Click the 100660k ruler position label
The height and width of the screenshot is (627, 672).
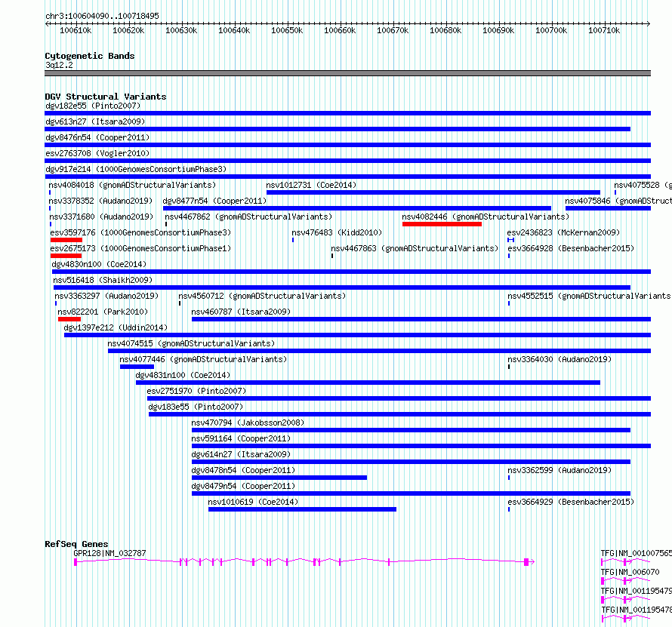coord(340,30)
